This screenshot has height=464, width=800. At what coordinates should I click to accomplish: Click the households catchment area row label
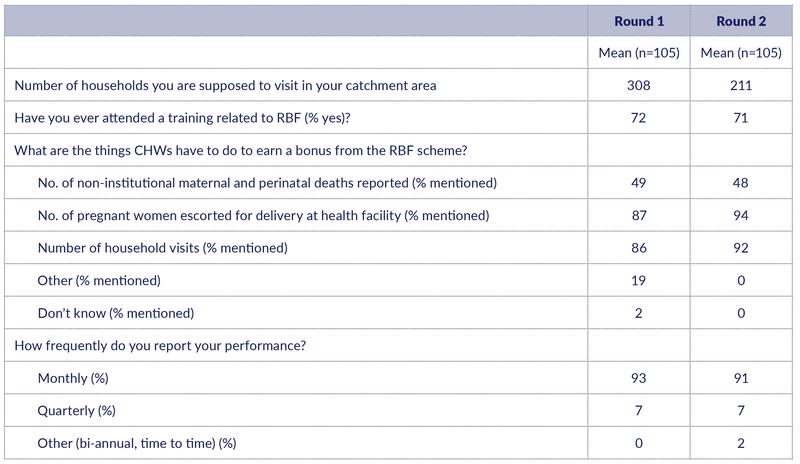225,85
